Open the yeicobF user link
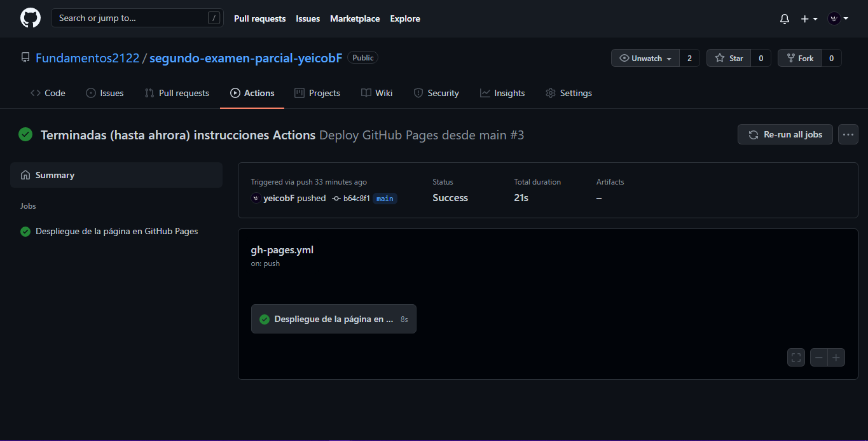The width and height of the screenshot is (868, 441). [279, 198]
